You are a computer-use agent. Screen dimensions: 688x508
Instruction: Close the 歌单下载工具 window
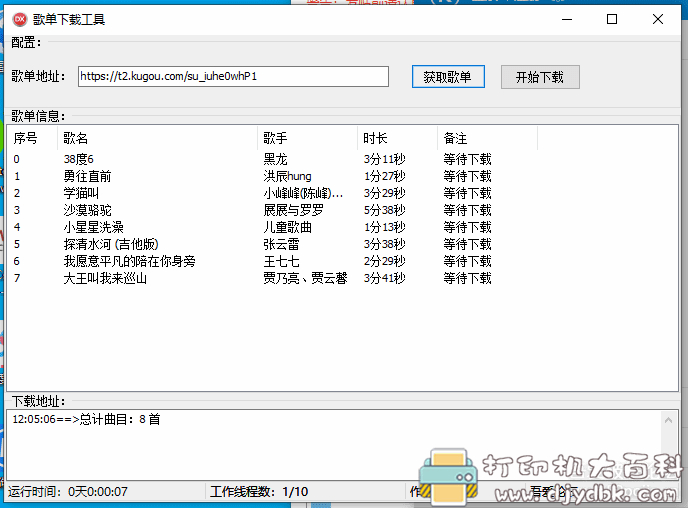658,19
